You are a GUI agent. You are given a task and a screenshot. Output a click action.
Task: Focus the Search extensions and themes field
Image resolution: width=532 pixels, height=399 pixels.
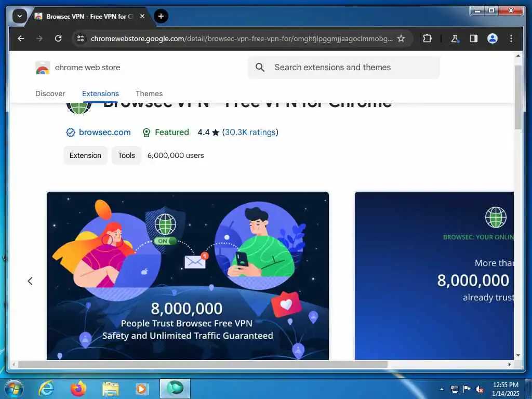(x=344, y=67)
